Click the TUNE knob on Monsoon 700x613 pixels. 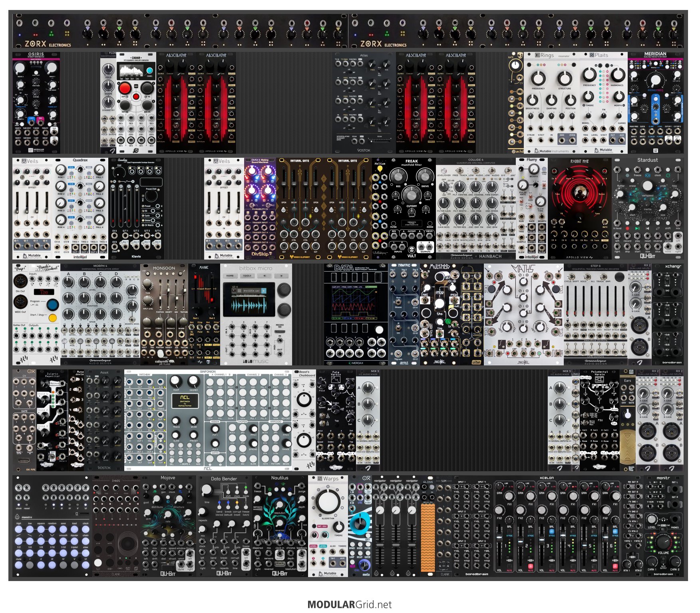(x=147, y=283)
